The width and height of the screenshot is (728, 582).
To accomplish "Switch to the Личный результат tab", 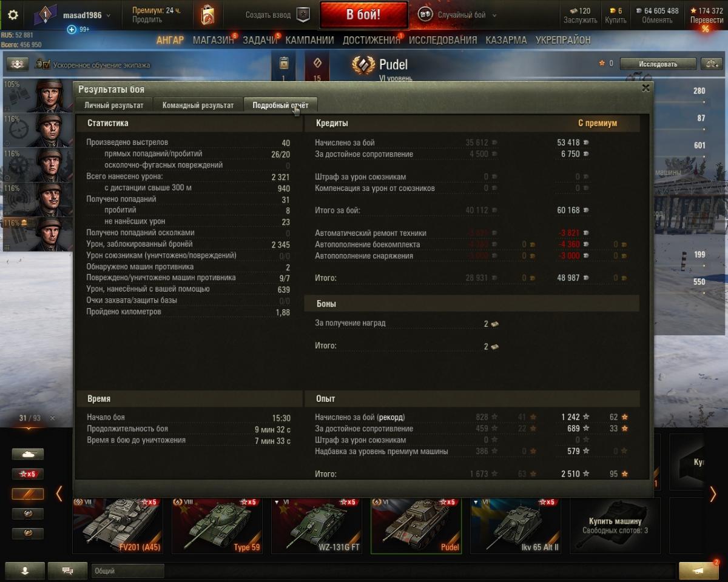I will tap(114, 105).
